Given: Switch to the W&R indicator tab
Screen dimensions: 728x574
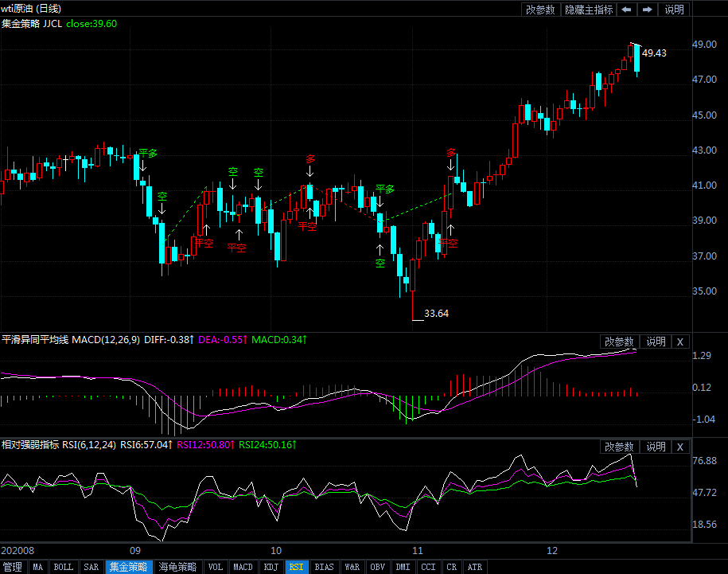Looking at the screenshot, I should (352, 567).
